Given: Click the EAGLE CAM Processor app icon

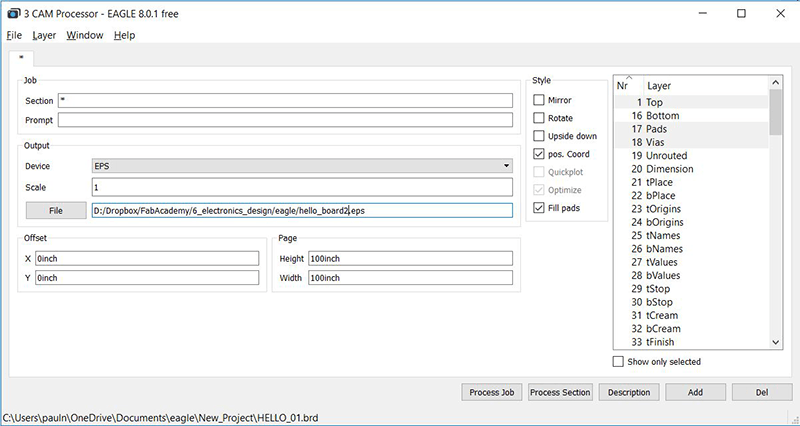Looking at the screenshot, I should [x=13, y=14].
